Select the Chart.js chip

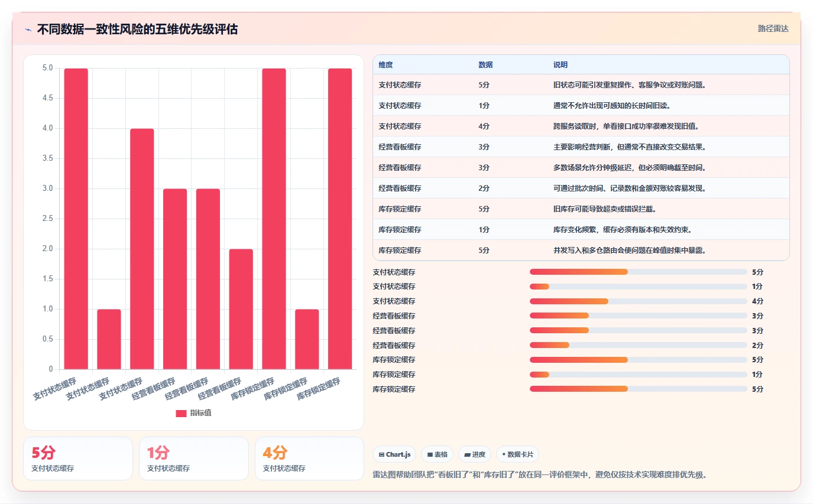(394, 454)
